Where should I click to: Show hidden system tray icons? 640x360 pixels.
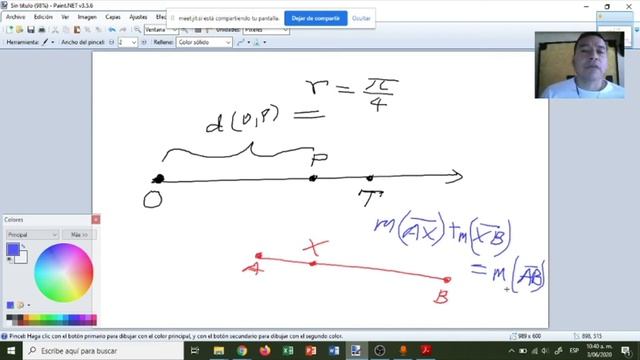coord(511,351)
